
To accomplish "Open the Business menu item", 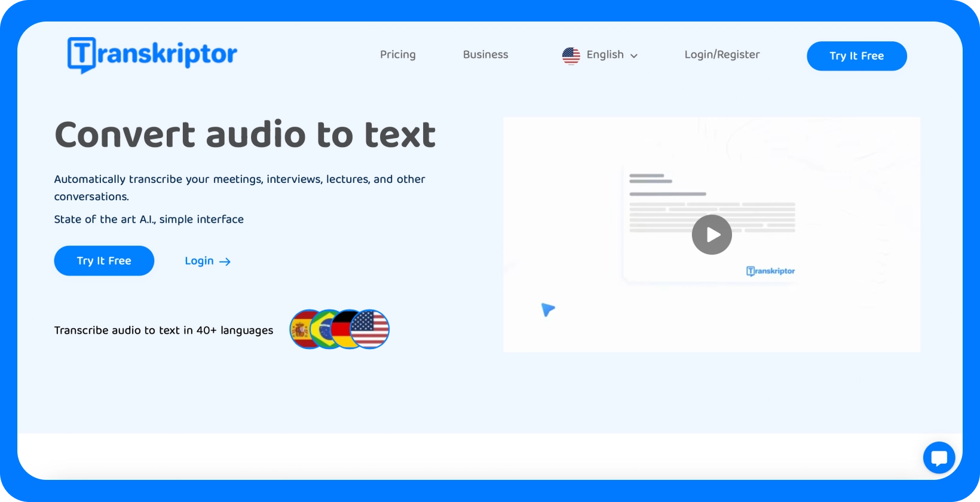I will tap(485, 54).
